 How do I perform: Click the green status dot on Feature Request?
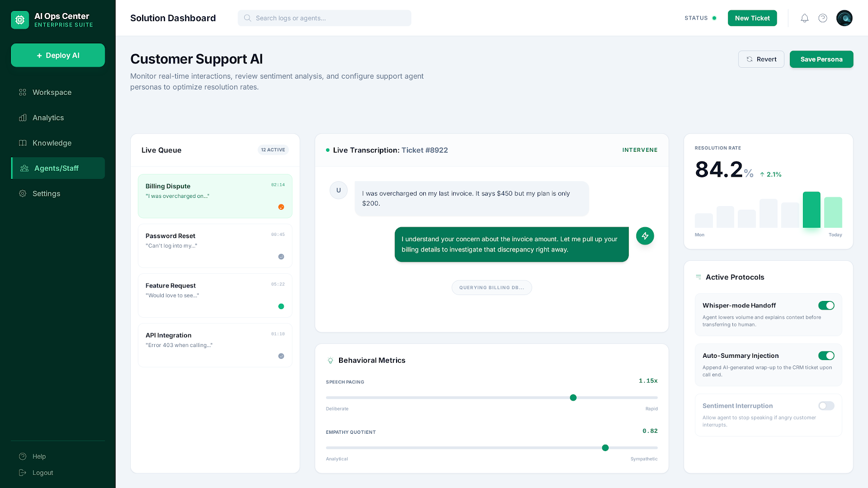(281, 306)
